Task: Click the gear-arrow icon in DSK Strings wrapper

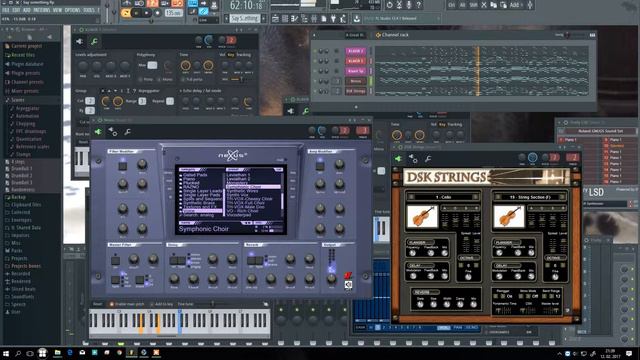Action: coord(413,159)
